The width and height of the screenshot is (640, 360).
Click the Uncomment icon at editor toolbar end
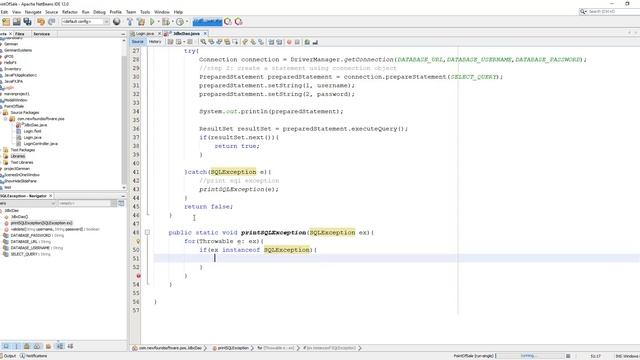(x=315, y=42)
